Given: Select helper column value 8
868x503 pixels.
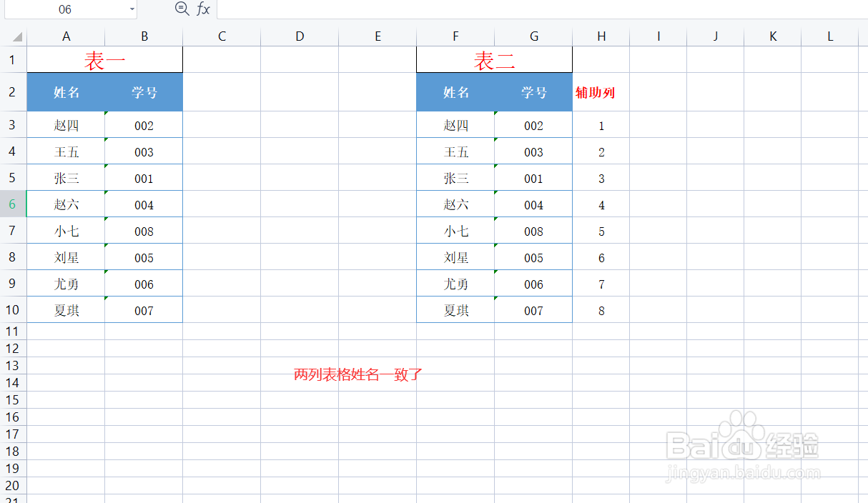Looking at the screenshot, I should pos(601,309).
